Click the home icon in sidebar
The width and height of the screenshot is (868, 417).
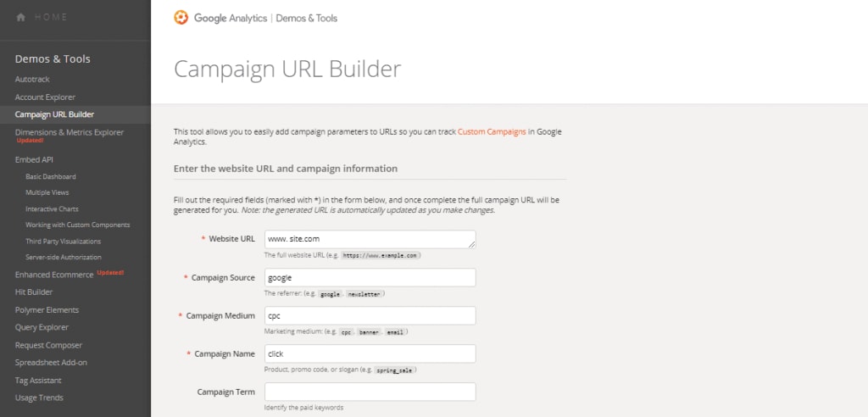pos(21,17)
